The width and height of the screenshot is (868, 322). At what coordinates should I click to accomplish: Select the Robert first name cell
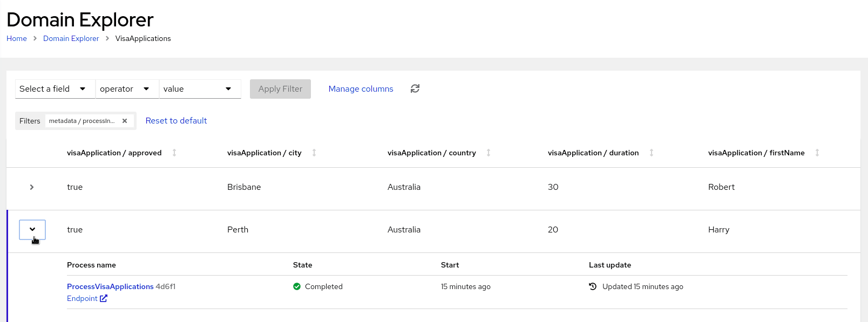click(x=721, y=187)
